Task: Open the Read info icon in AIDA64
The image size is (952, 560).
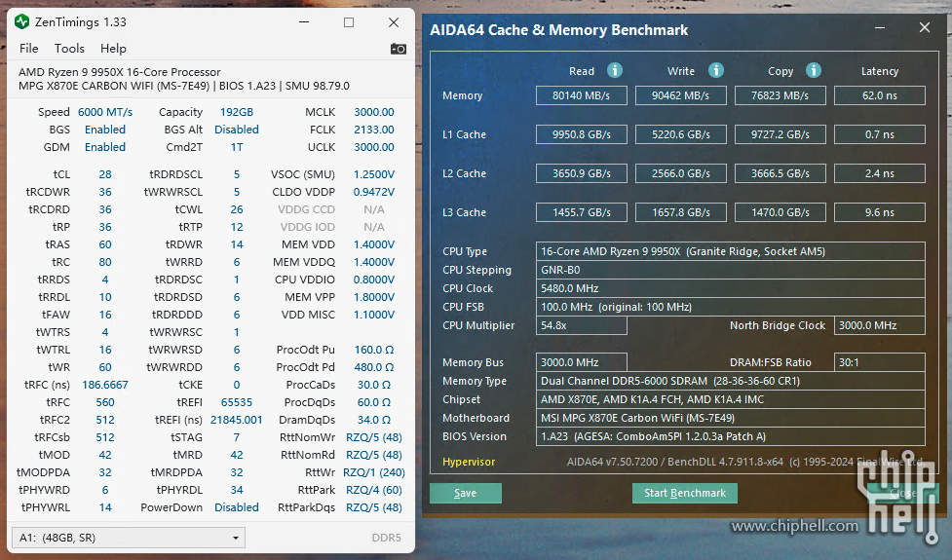Action: 615,70
